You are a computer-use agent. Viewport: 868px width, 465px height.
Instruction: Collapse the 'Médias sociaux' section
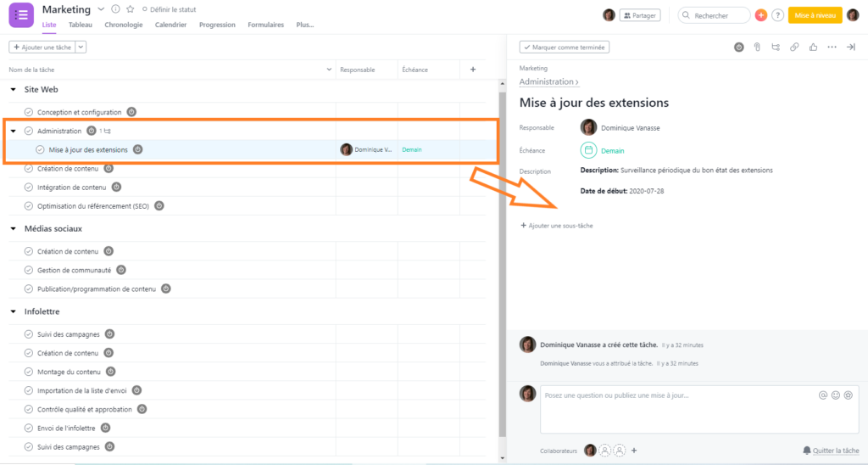(14, 229)
